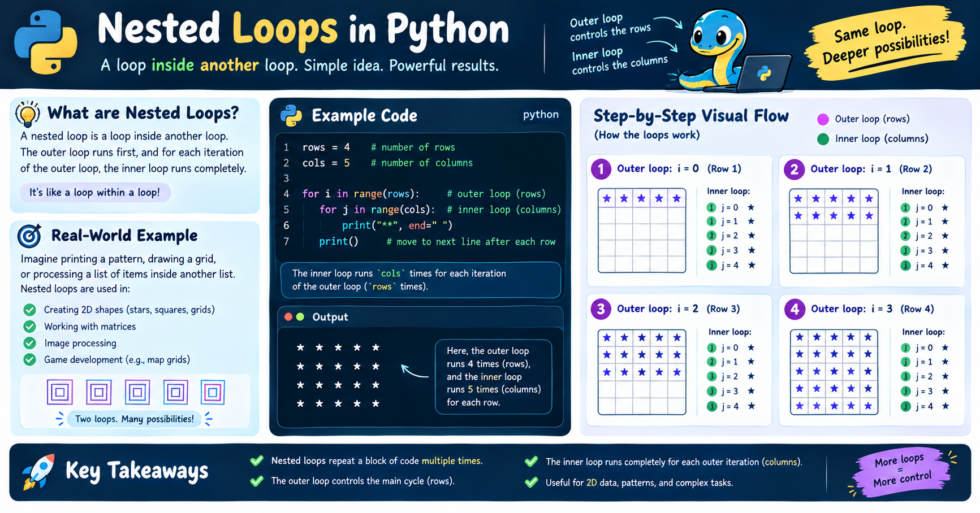Click the checkmark beside Game development
The width and height of the screenshot is (980, 513).
(x=29, y=359)
